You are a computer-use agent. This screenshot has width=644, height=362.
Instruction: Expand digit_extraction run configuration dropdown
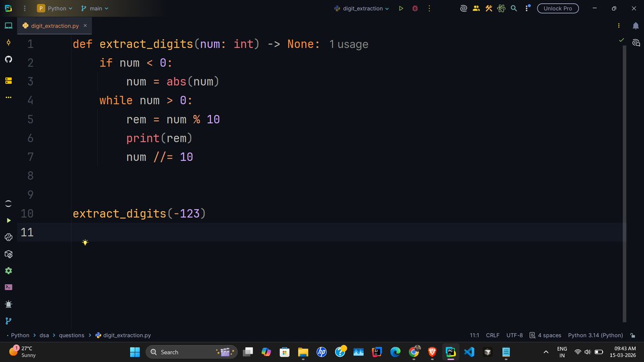(x=361, y=9)
